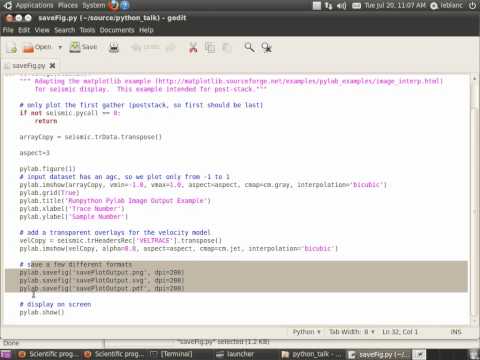Open the Tools menu

coord(87,30)
